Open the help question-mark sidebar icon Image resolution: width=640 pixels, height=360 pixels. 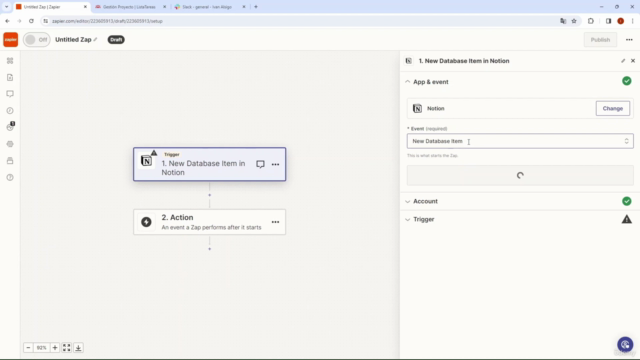coord(10,178)
